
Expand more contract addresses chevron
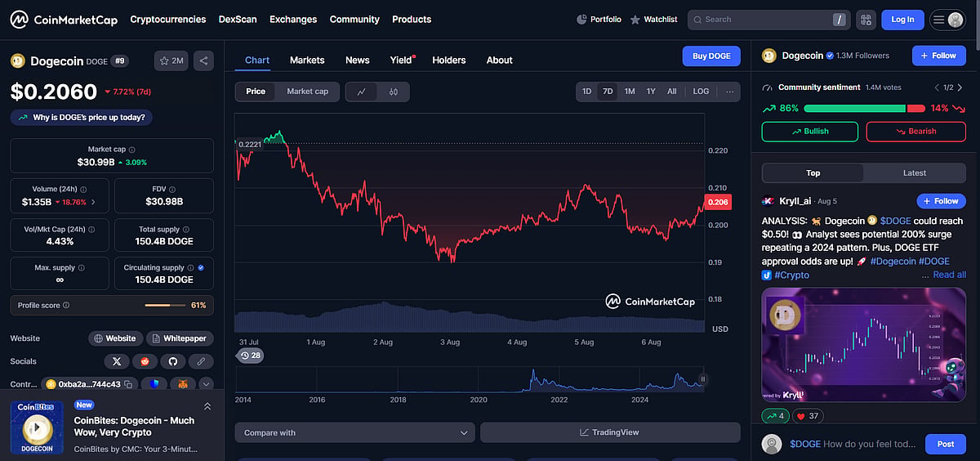click(206, 384)
